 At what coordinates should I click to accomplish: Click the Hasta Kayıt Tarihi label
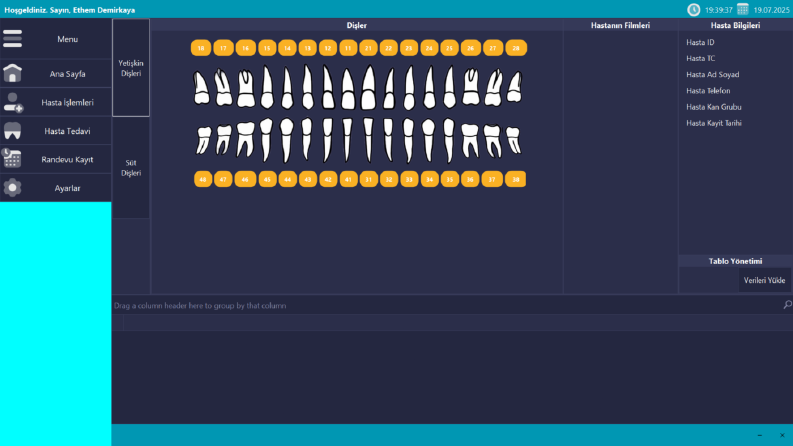click(x=714, y=123)
